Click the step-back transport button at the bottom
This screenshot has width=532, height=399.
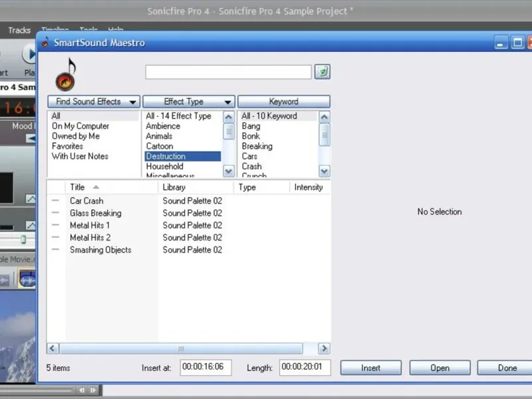point(82,390)
